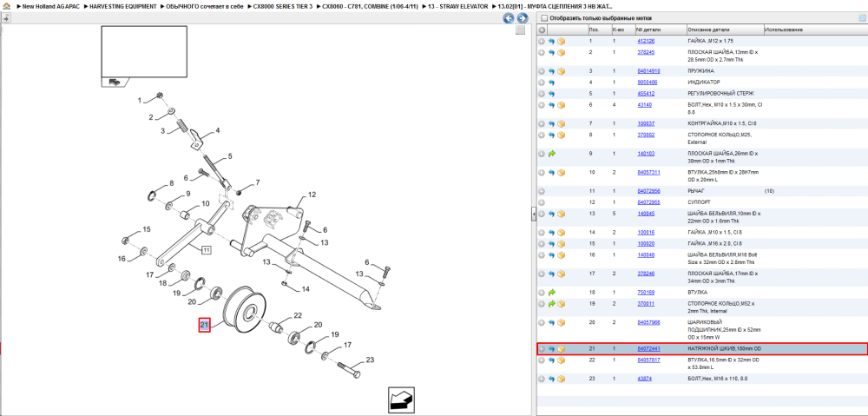868x416 pixels.
Task: Open the diagram thumbnail overview box
Action: (144, 56)
